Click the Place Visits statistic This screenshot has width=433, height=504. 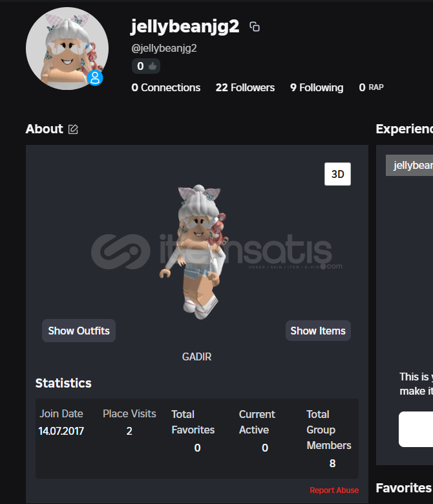click(x=129, y=422)
